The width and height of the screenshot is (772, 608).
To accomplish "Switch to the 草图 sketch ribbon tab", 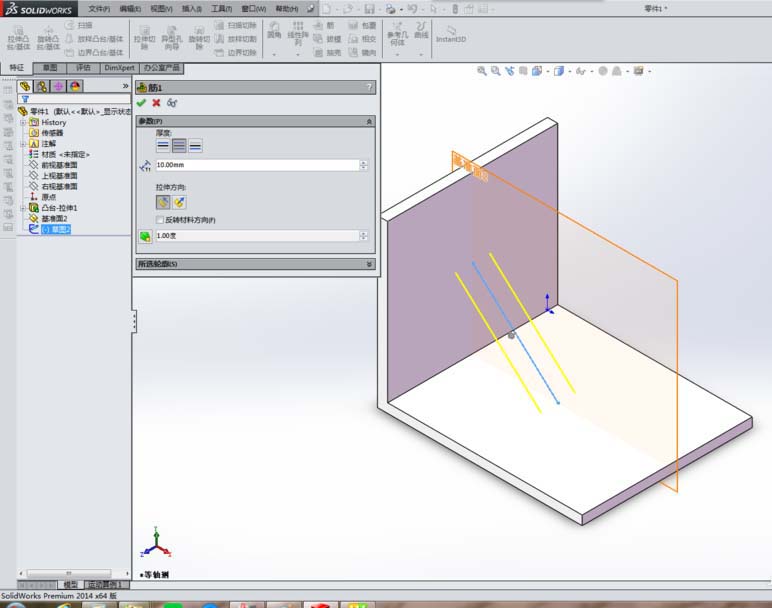I will pos(50,67).
